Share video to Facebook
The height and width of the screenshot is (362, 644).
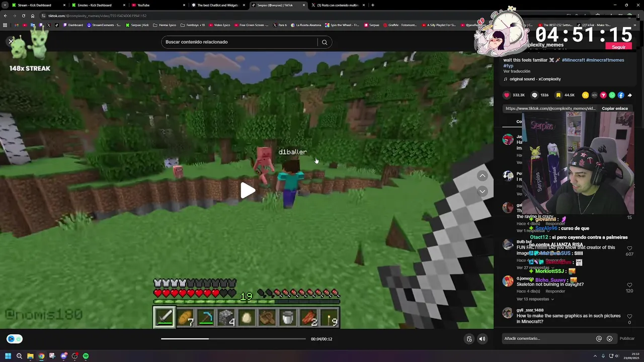click(x=621, y=95)
